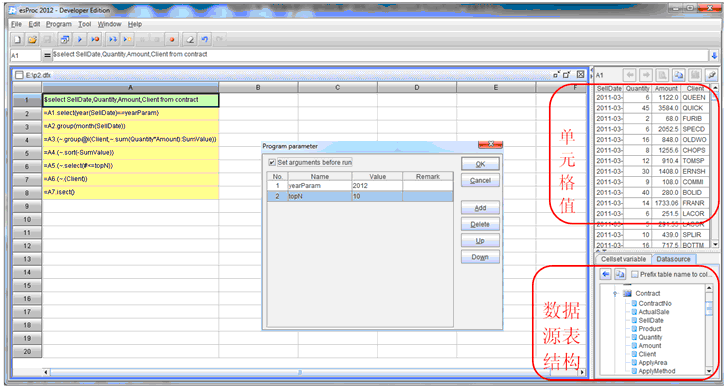Click Cancel in the Program parameter dialog
Viewport: 726px width, 387px height.
pyautogui.click(x=480, y=181)
